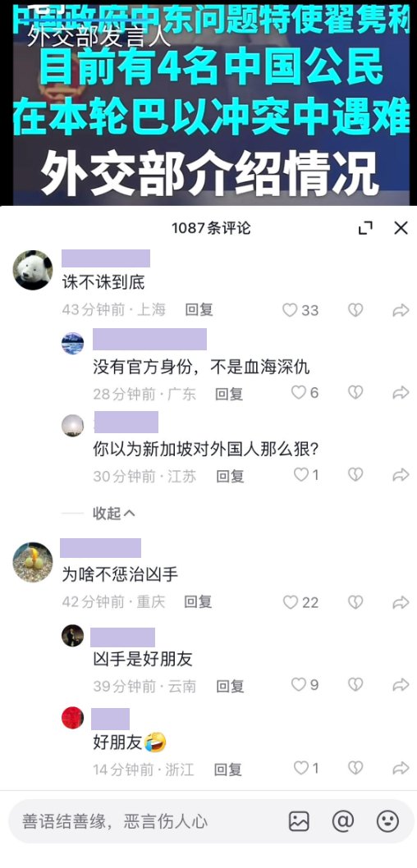Open the panda avatar user profile
This screenshot has height=868, width=417.
click(x=33, y=270)
